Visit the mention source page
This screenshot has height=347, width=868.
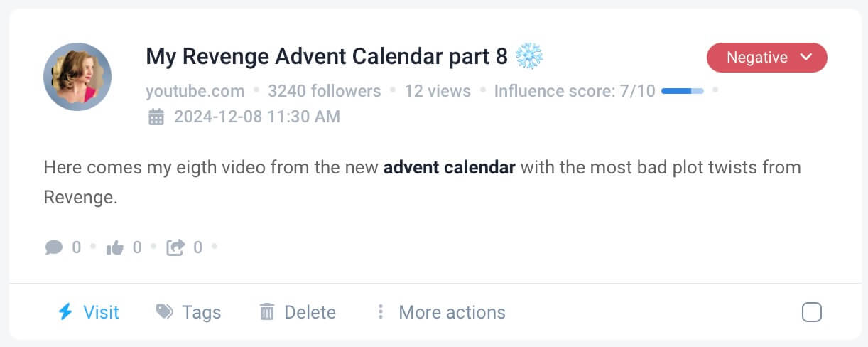point(101,312)
